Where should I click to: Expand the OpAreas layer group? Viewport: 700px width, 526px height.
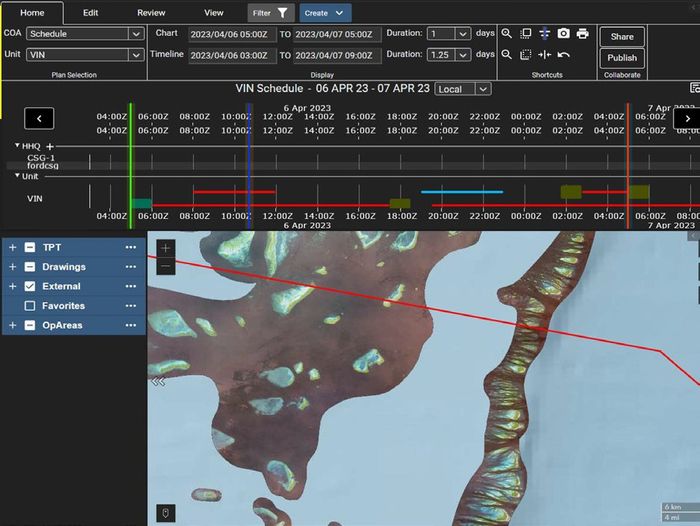[13, 325]
